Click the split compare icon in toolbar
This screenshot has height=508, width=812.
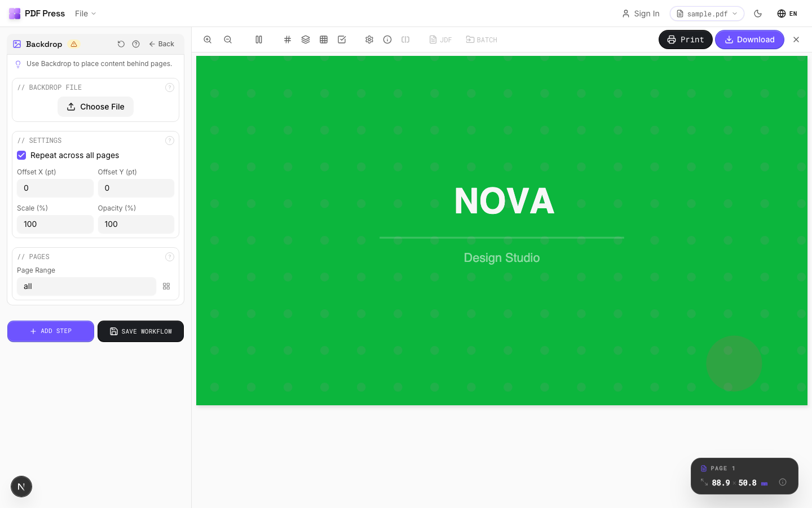pos(405,40)
